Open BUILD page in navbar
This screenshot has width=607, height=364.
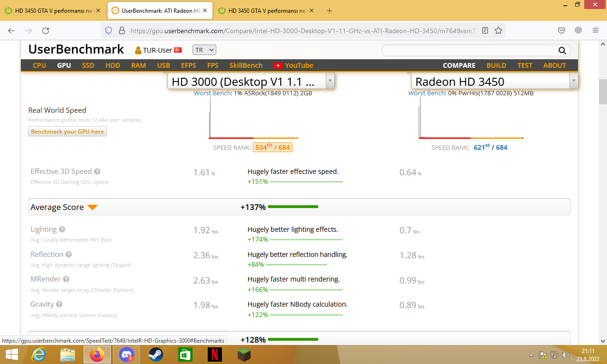497,65
